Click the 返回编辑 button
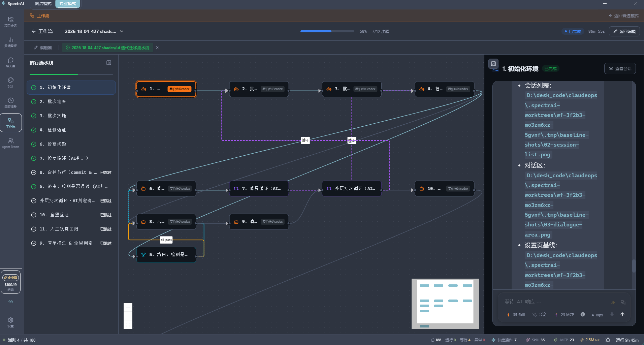This screenshot has height=345, width=644. click(624, 31)
